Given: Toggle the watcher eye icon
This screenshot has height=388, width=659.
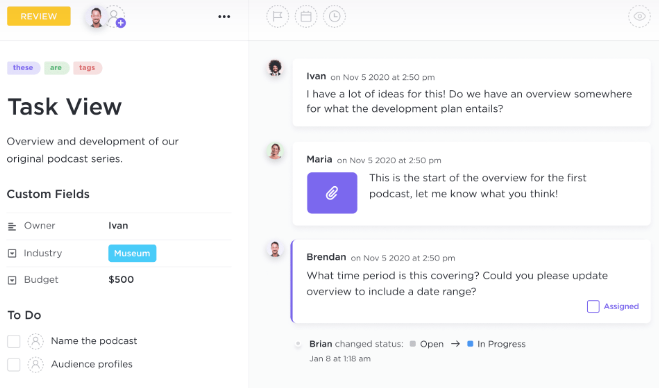Looking at the screenshot, I should [x=639, y=16].
